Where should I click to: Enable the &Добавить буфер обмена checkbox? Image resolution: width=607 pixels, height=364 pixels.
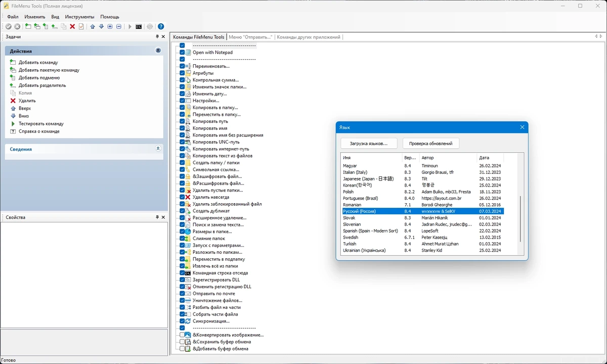[182, 349]
